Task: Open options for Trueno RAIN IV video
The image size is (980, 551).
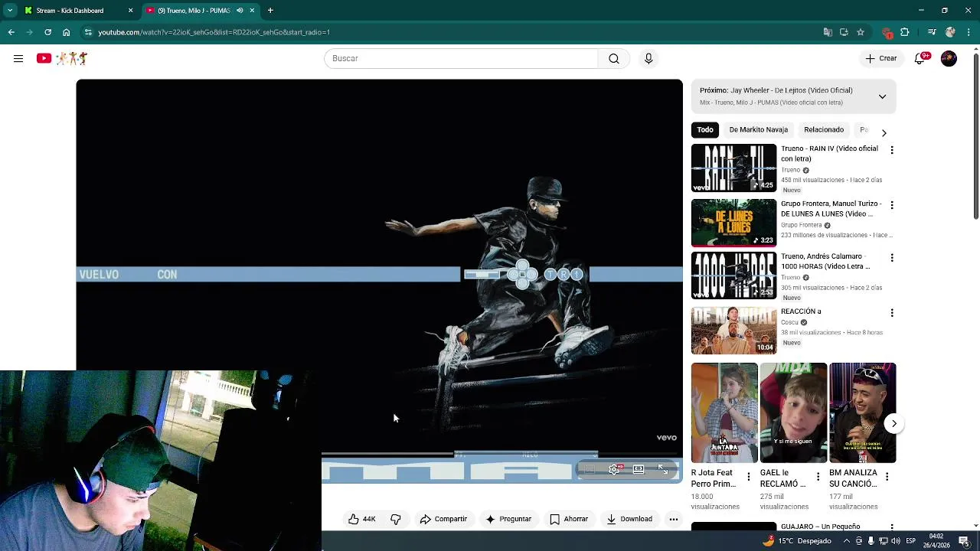Action: tap(891, 150)
